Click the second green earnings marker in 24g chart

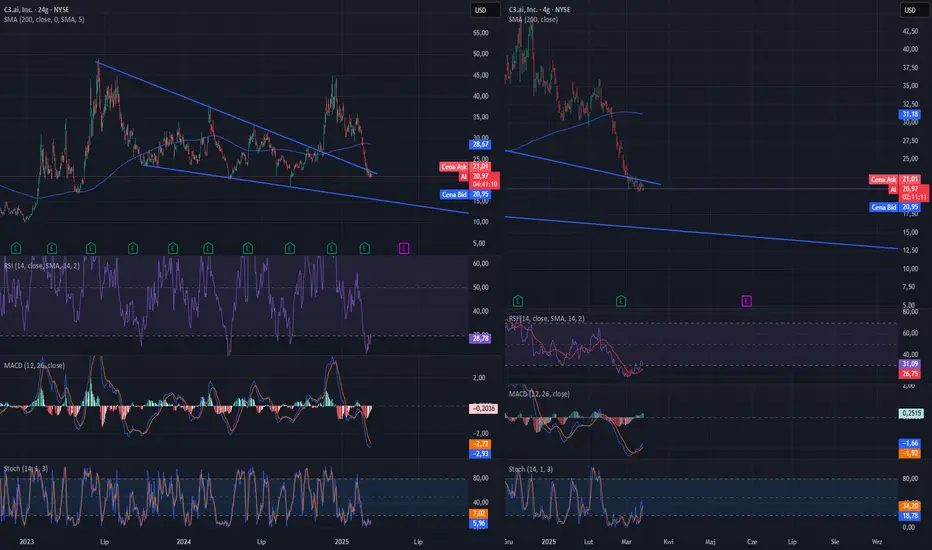52,248
